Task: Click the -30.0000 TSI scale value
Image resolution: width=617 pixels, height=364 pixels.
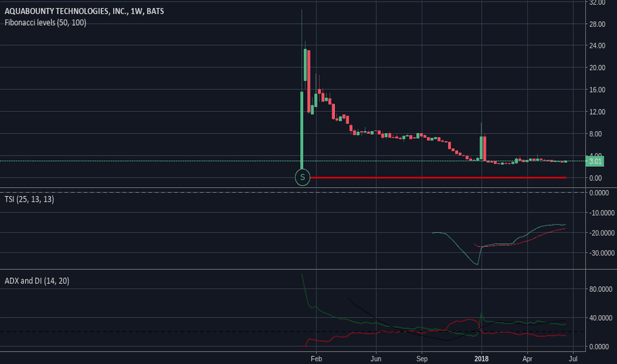Action: (601, 253)
